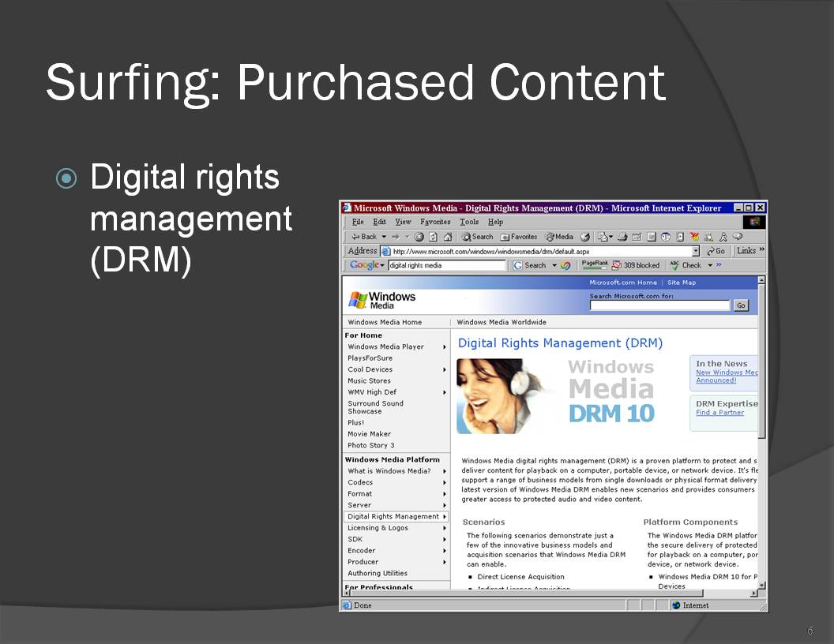Open the View menu
The width and height of the screenshot is (834, 644).
403,222
